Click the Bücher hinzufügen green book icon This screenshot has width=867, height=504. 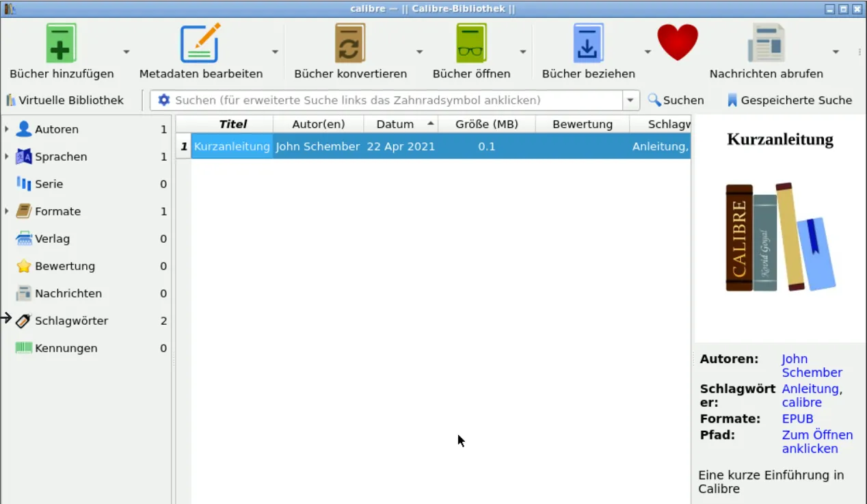coord(61,43)
